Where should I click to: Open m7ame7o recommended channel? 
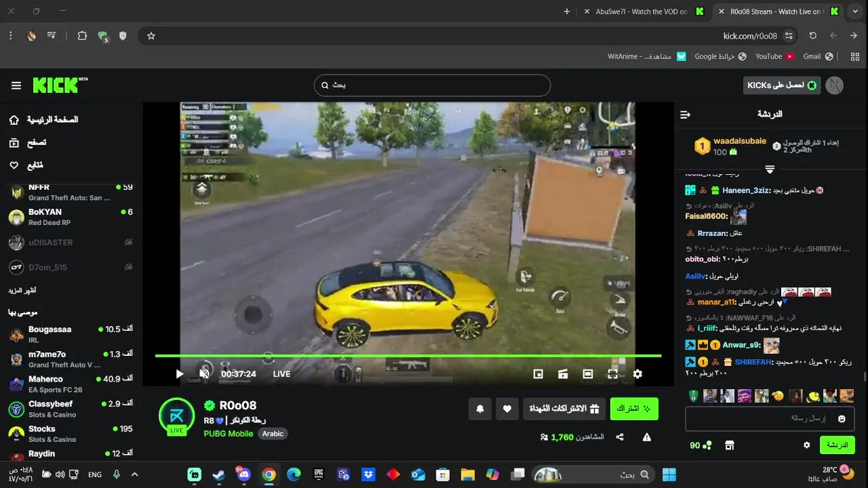click(x=71, y=359)
